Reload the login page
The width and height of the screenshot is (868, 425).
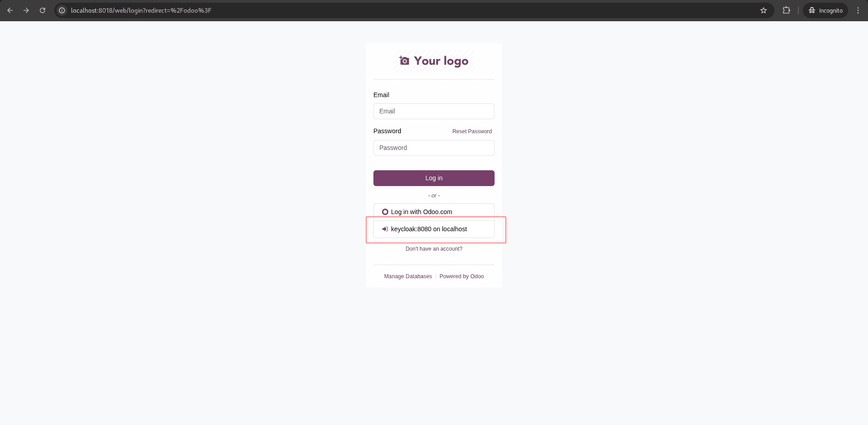point(42,10)
